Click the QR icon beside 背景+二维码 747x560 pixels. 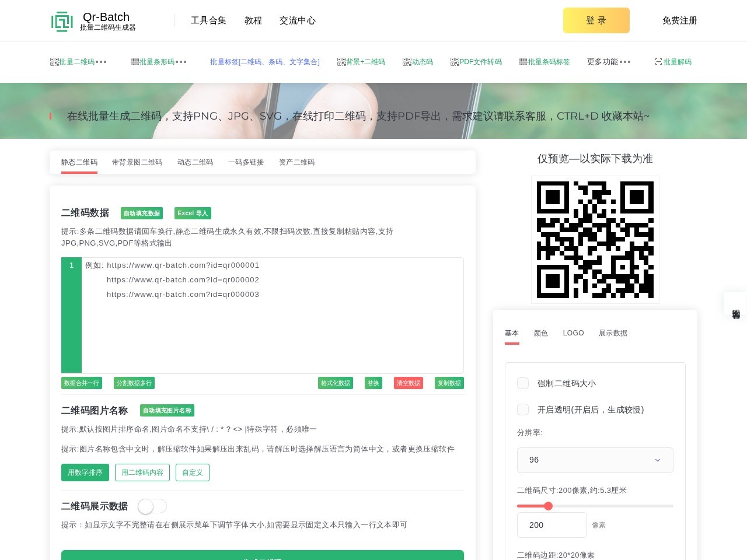tap(341, 62)
